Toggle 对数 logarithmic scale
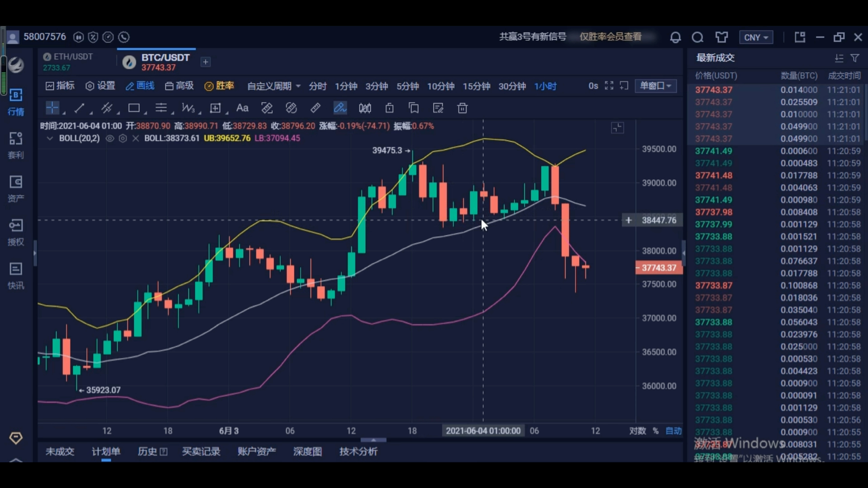The image size is (868, 488). [637, 431]
